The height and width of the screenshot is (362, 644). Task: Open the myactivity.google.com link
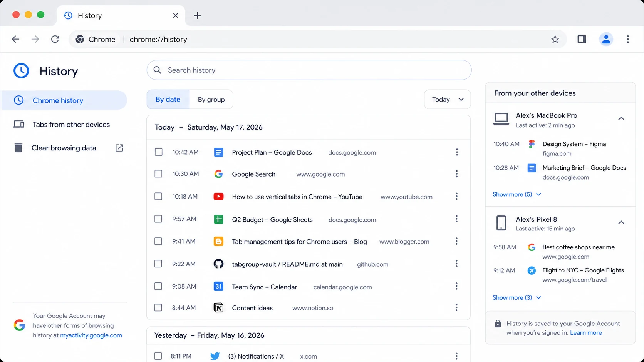91,335
